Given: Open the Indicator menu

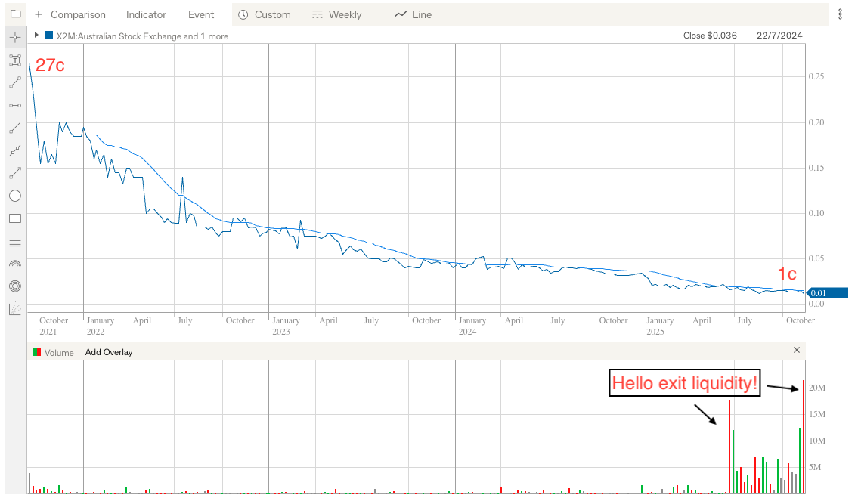Looking at the screenshot, I should (146, 14).
